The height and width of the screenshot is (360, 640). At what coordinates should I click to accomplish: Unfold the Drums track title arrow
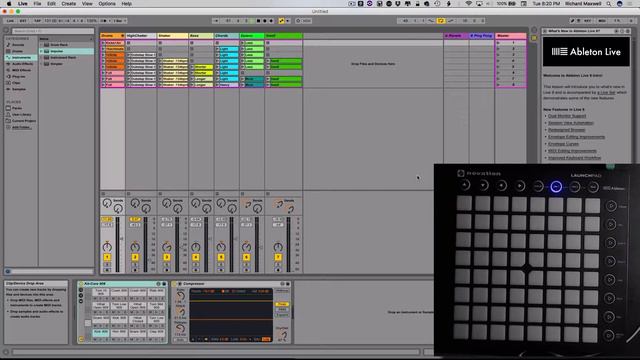pos(122,36)
